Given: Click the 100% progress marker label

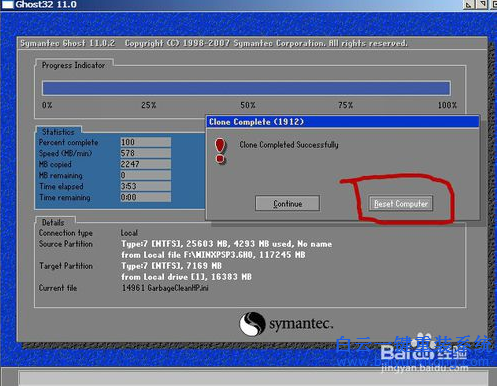Looking at the screenshot, I should 447,105.
